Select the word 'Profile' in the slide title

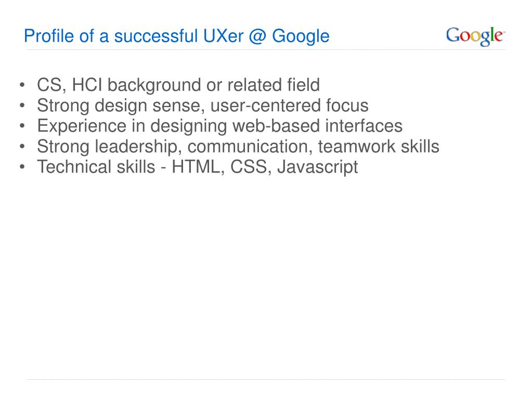click(49, 36)
